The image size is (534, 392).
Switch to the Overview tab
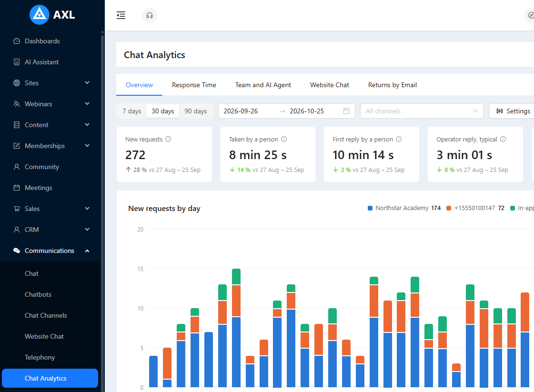coord(139,85)
